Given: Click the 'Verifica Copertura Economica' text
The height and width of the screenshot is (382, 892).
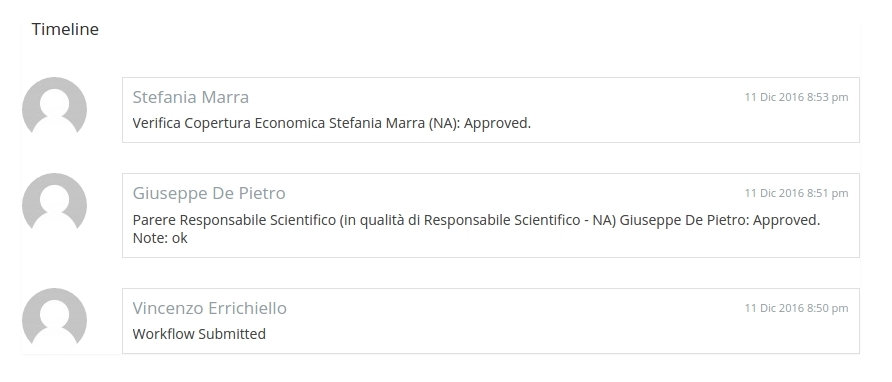Looking at the screenshot, I should (229, 124).
